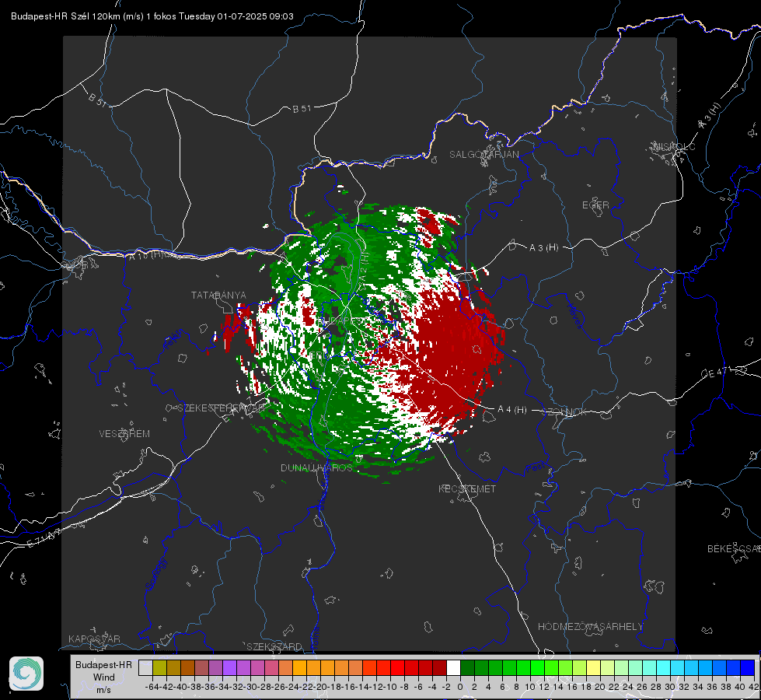The image size is (761, 700).
Task: Click the BUDAPEST label inside the radar echo
Action: pos(340,321)
